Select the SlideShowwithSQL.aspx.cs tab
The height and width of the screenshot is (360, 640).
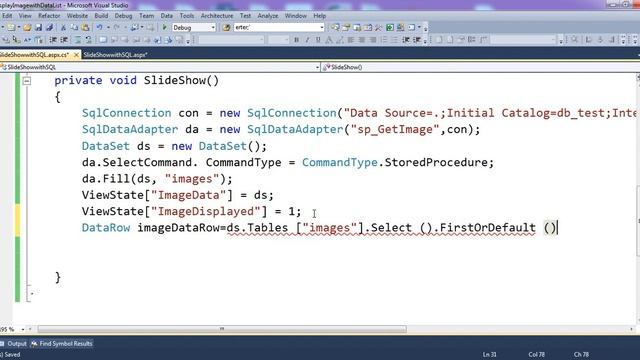click(34, 55)
